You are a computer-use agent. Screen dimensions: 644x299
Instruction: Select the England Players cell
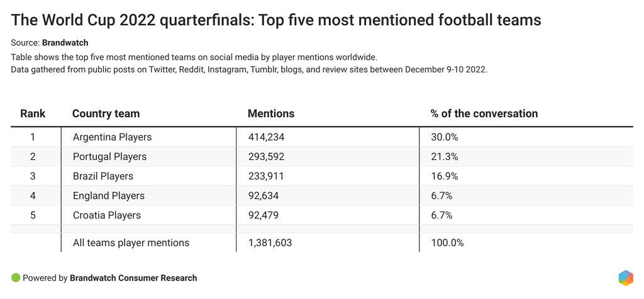tap(109, 196)
